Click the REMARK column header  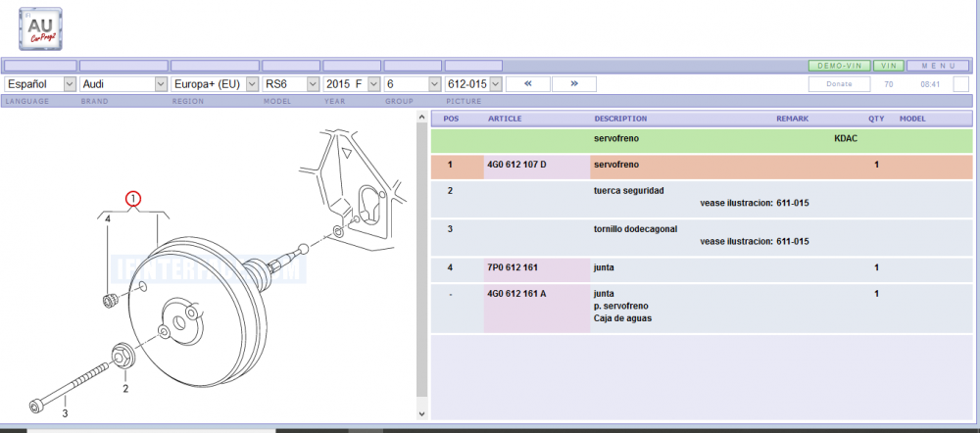[793, 119]
